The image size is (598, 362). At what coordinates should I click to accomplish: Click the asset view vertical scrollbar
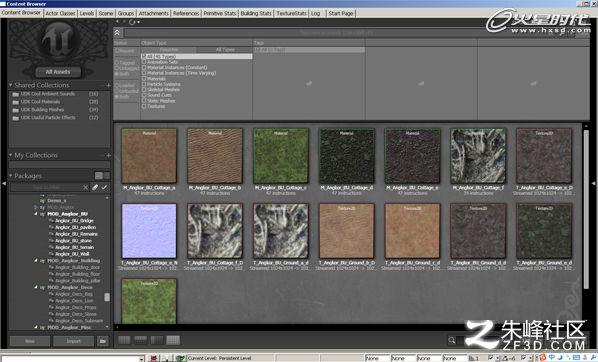pyautogui.click(x=586, y=209)
